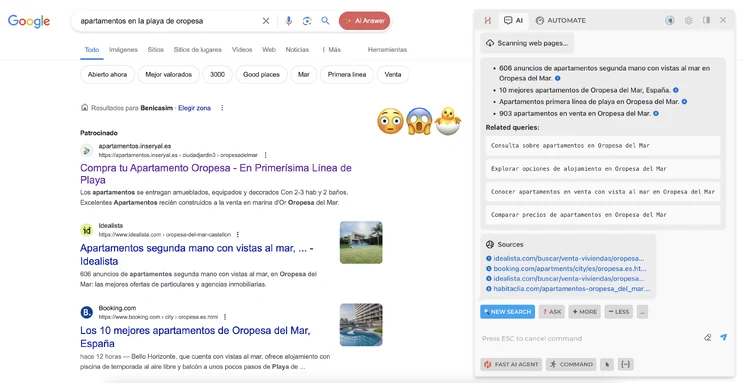This screenshot has width=744, height=383.
Task: Toggle the 'Mar' filter chip
Action: click(x=304, y=75)
